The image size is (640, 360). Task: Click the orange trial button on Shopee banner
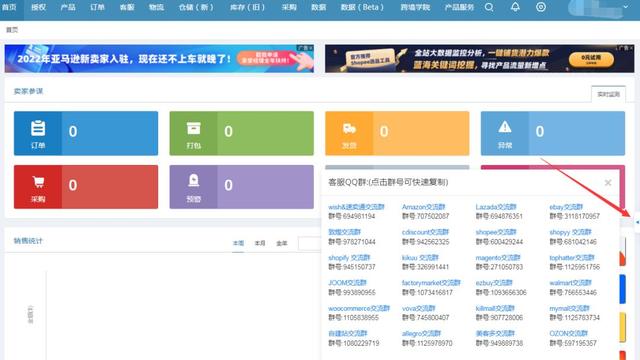click(591, 59)
